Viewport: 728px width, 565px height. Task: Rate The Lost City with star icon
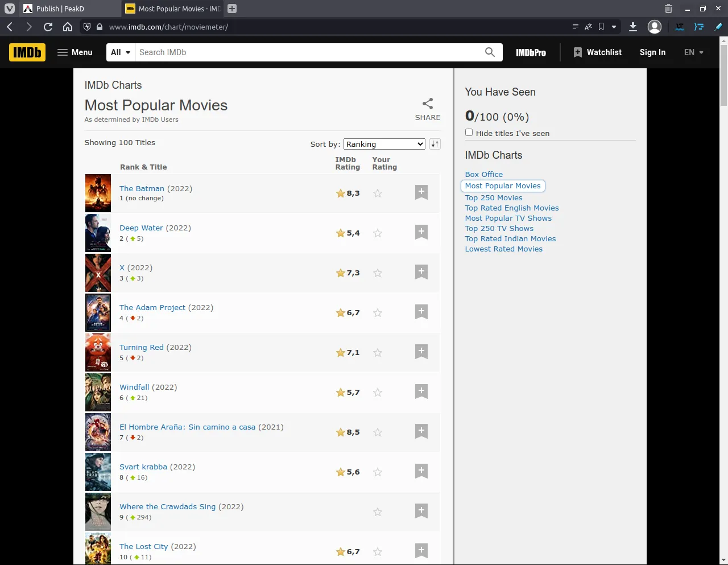[x=378, y=552]
